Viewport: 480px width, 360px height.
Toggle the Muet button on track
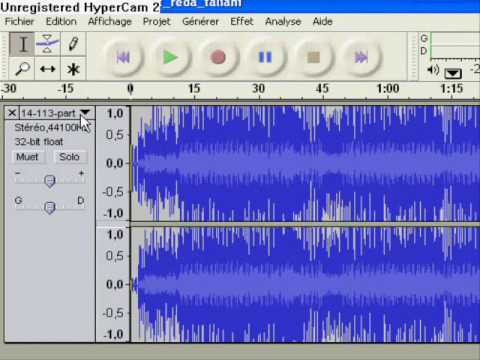(x=27, y=157)
